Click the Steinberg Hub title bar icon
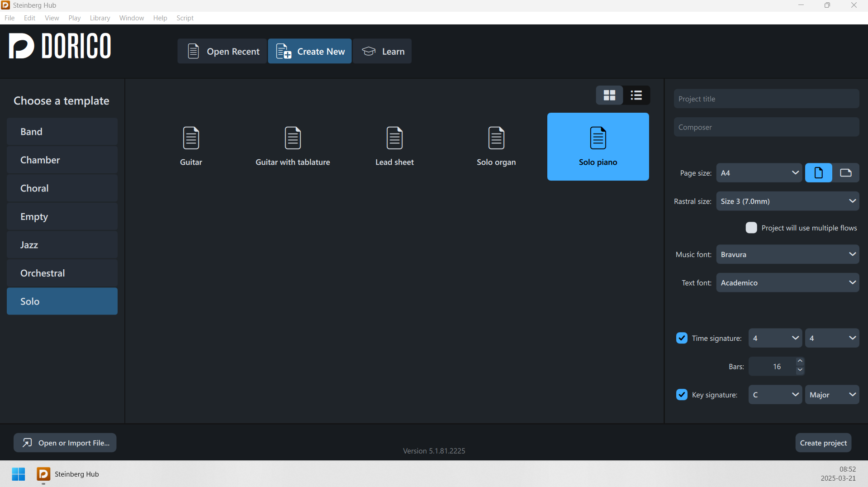This screenshot has height=487, width=868. pyautogui.click(x=5, y=5)
